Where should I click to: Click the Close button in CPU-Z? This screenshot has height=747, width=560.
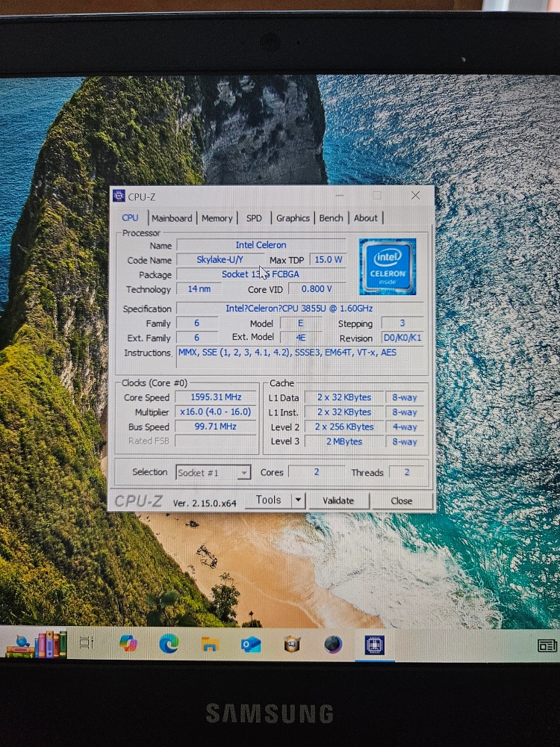[402, 500]
